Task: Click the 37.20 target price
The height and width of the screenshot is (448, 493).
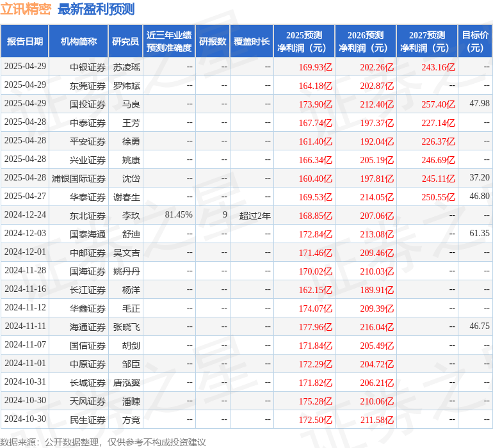Action: [480, 177]
